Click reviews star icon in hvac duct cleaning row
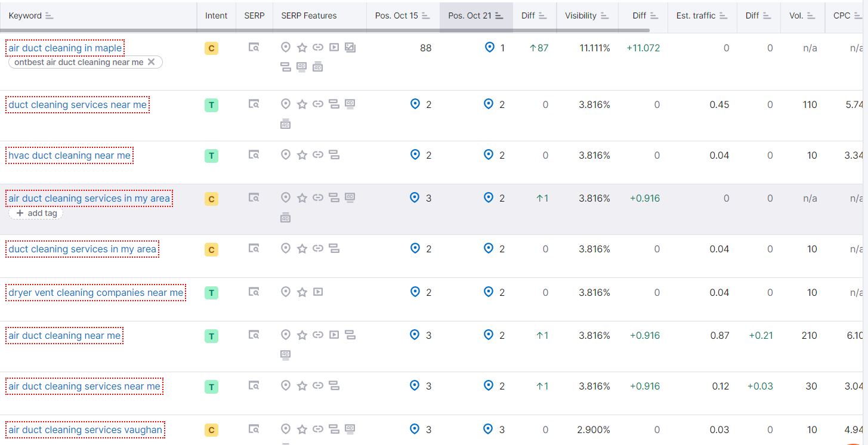 302,155
